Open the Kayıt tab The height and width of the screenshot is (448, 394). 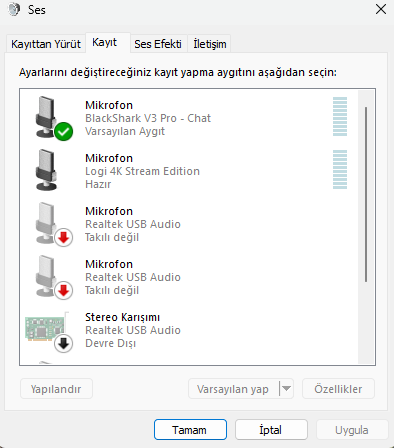(108, 43)
